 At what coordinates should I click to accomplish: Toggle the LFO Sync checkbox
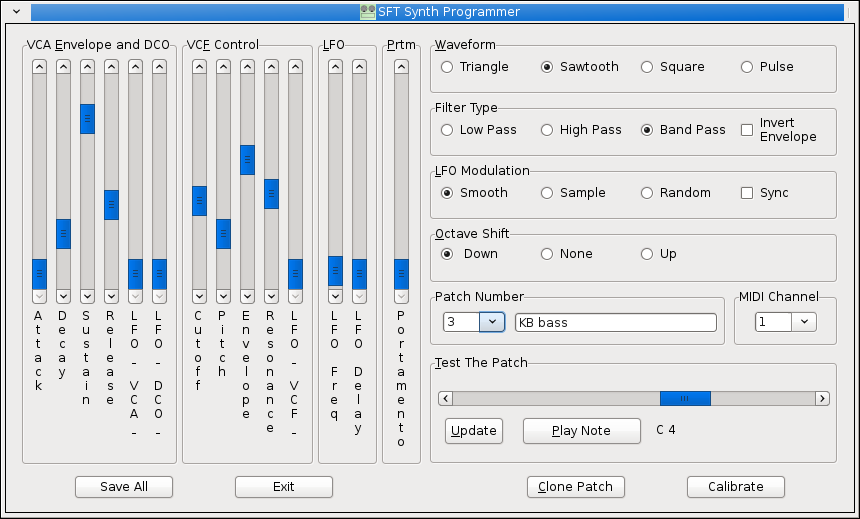point(747,193)
